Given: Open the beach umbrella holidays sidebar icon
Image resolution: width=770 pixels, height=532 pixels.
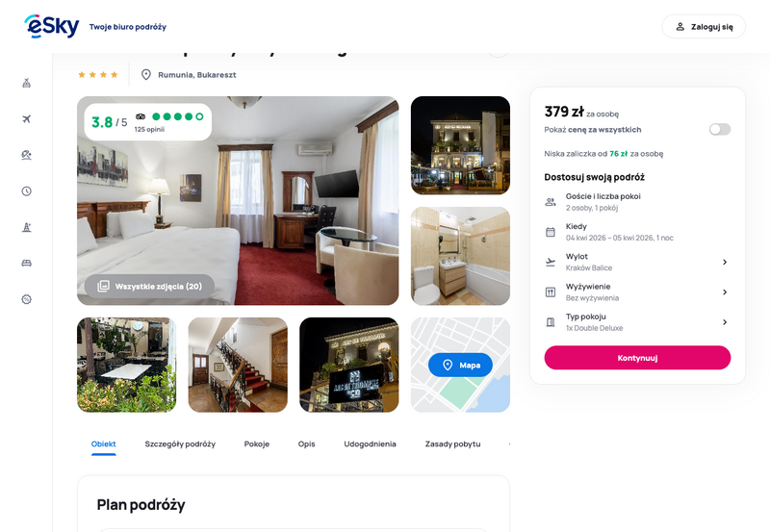Looking at the screenshot, I should point(27,155).
